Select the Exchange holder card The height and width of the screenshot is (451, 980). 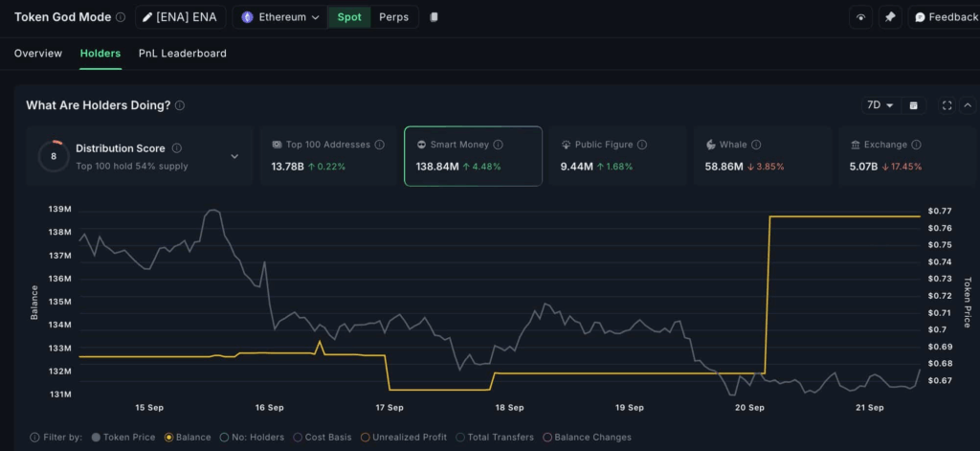907,155
